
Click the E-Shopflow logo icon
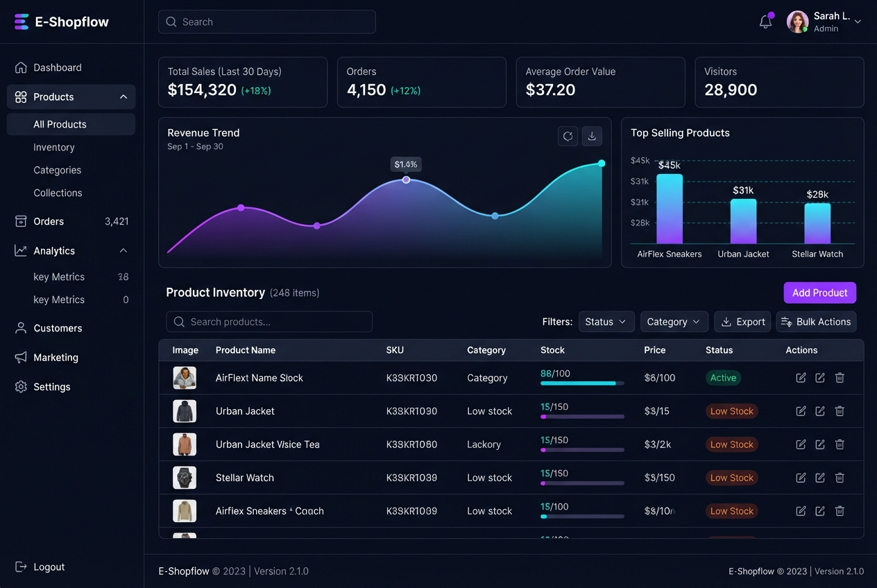22,21
